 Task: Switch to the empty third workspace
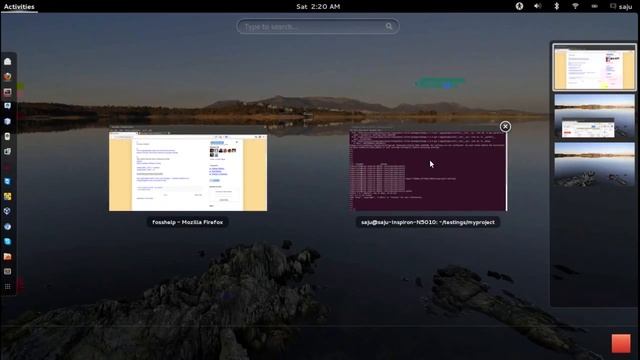point(594,164)
